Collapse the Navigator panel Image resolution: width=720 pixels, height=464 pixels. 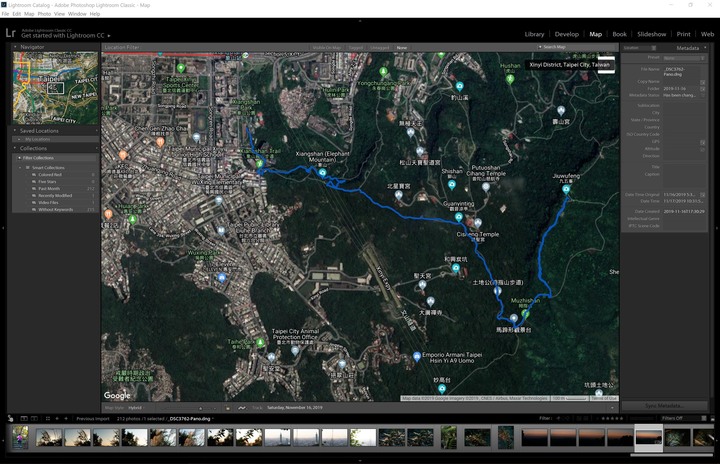point(15,47)
